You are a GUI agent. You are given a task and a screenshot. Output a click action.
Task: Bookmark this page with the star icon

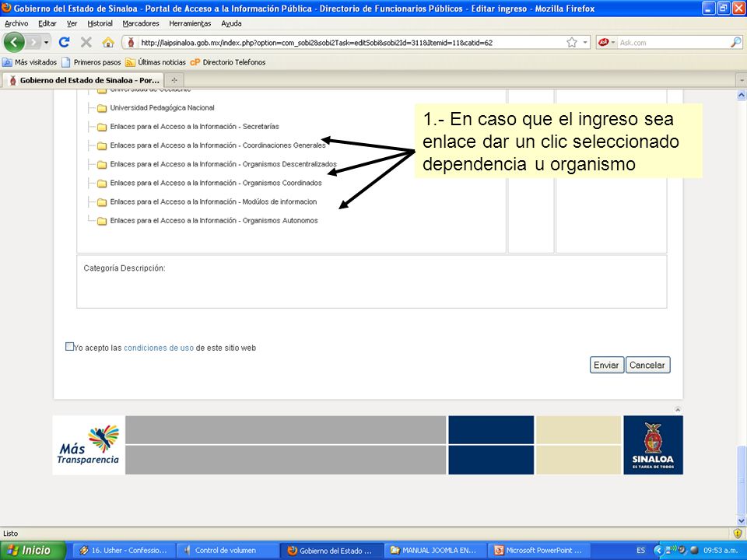[x=572, y=42]
